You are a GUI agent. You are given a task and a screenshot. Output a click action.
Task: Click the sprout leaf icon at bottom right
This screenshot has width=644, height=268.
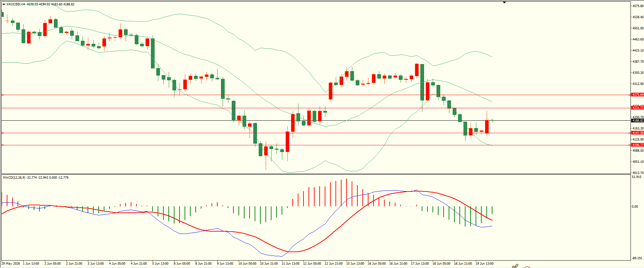(x=515, y=266)
